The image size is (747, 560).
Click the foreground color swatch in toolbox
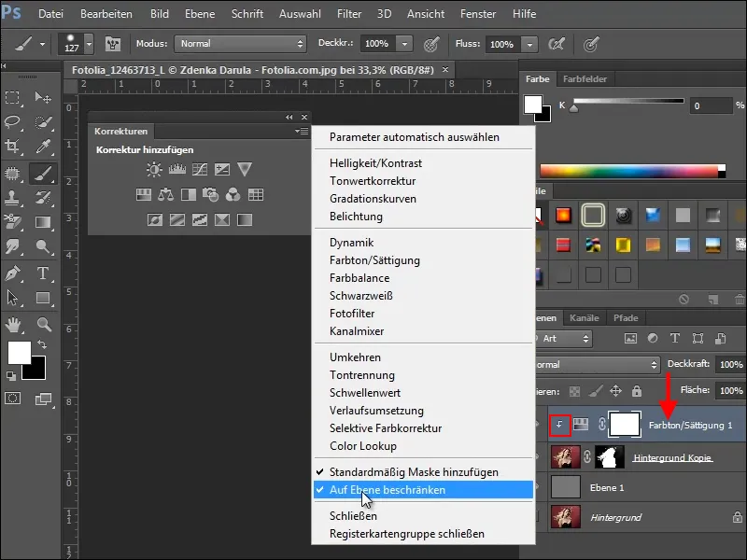point(19,353)
